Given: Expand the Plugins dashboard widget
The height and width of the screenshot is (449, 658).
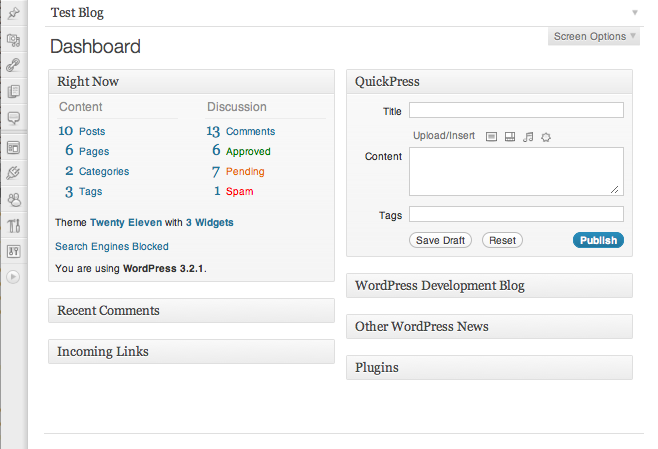Looking at the screenshot, I should 489,368.
